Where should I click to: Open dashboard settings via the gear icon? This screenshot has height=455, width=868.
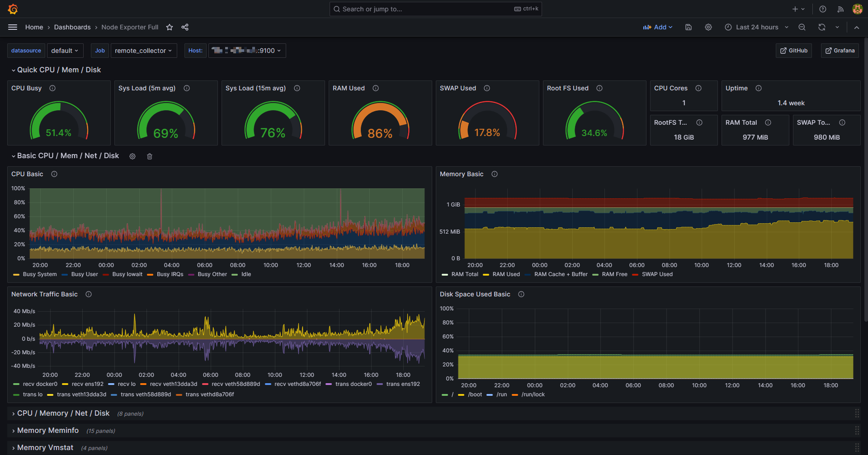click(708, 27)
